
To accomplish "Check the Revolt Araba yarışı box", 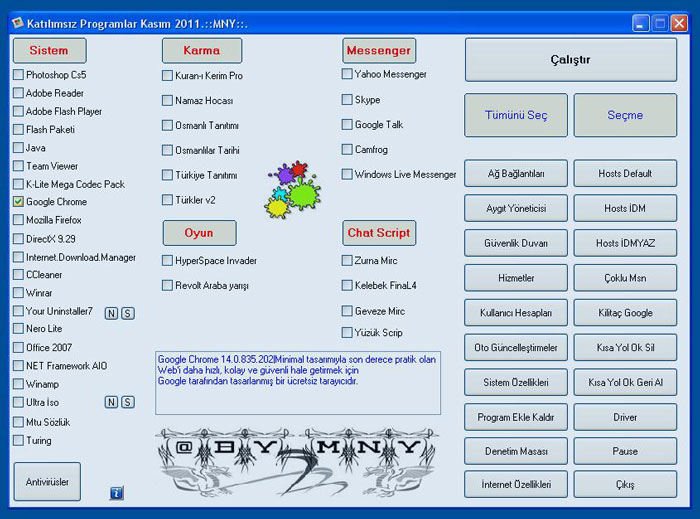I will (x=167, y=285).
